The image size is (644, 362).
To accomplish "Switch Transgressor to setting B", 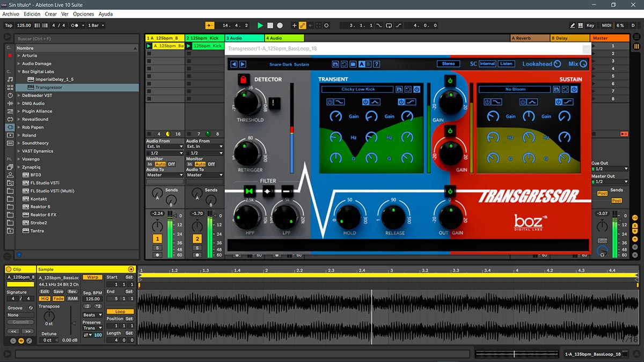I will coord(369,64).
